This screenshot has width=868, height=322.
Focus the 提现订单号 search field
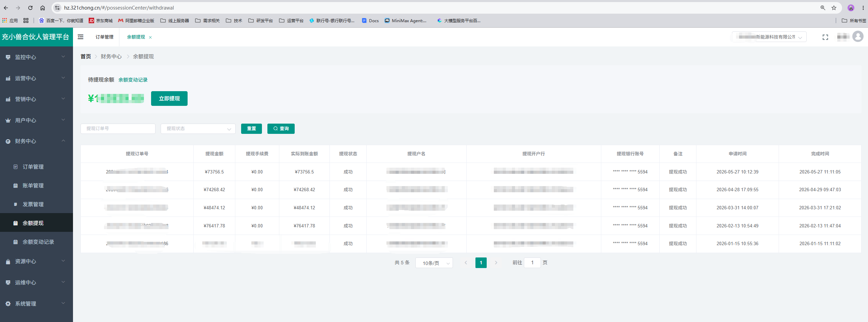(118, 128)
